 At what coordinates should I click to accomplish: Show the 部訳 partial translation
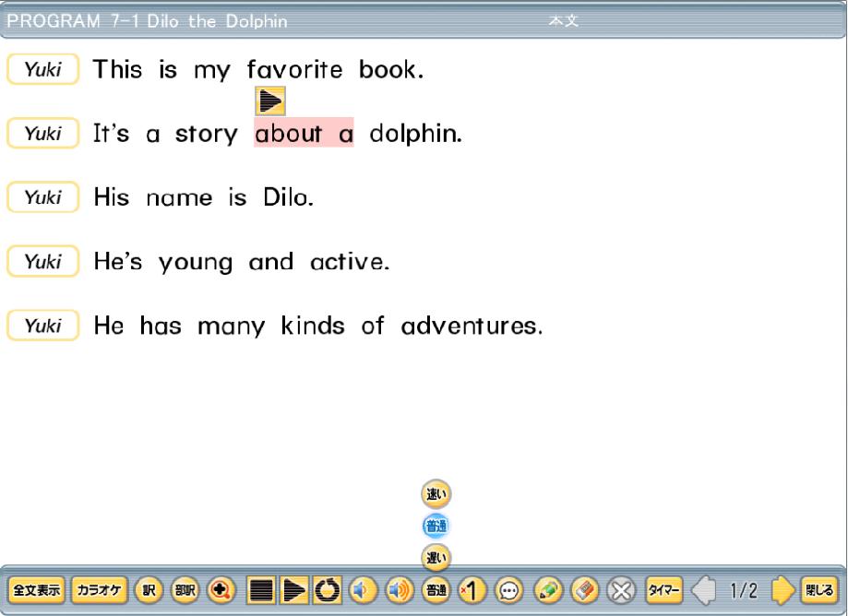click(x=185, y=590)
